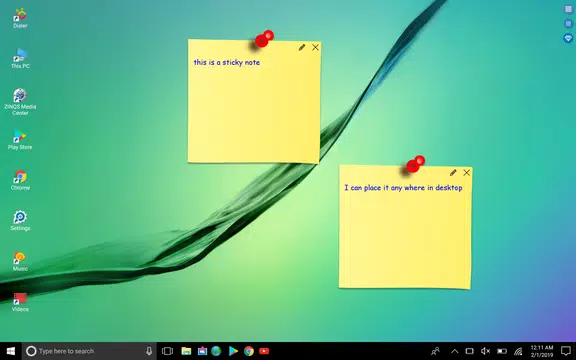
Task: Select the This PC desktop icon
Action: pyautogui.click(x=20, y=58)
